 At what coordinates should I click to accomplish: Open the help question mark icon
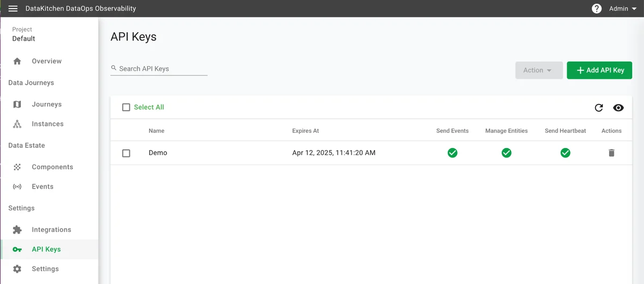click(597, 9)
